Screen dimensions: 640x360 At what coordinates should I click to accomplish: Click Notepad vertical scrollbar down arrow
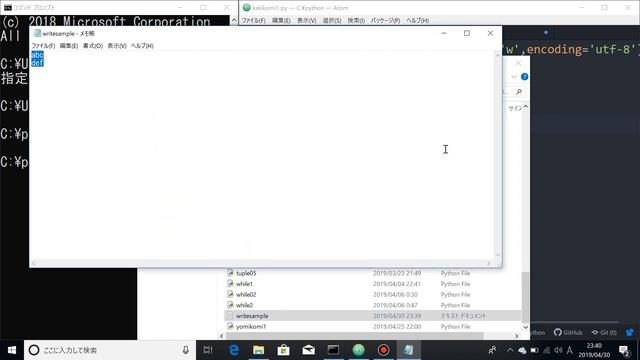(x=498, y=254)
